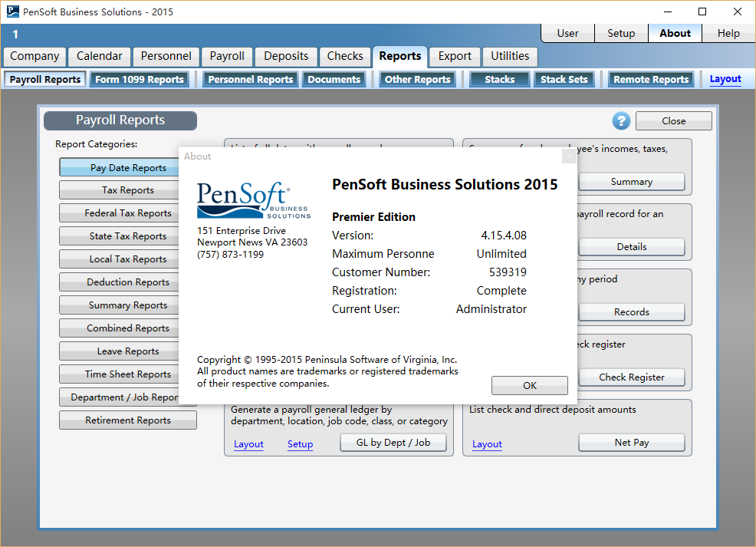Switch to the Payroll tab
Image resolution: width=756 pixels, height=547 pixels.
[x=226, y=56]
